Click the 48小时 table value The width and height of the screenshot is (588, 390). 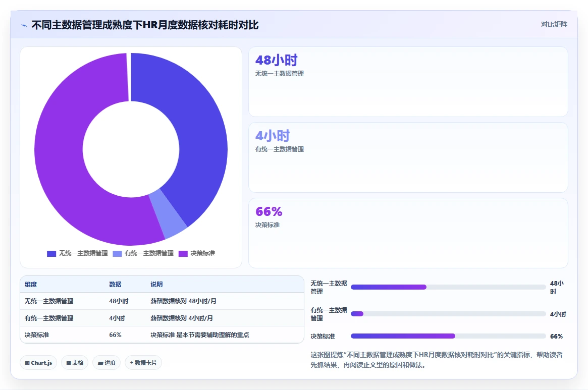119,301
